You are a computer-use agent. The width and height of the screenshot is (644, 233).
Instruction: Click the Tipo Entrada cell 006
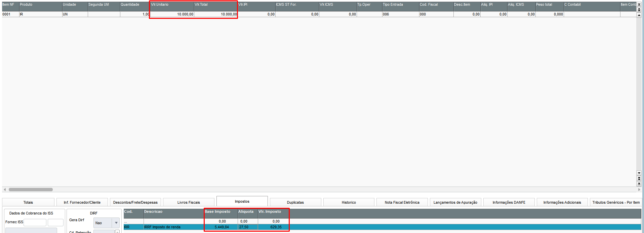point(401,14)
